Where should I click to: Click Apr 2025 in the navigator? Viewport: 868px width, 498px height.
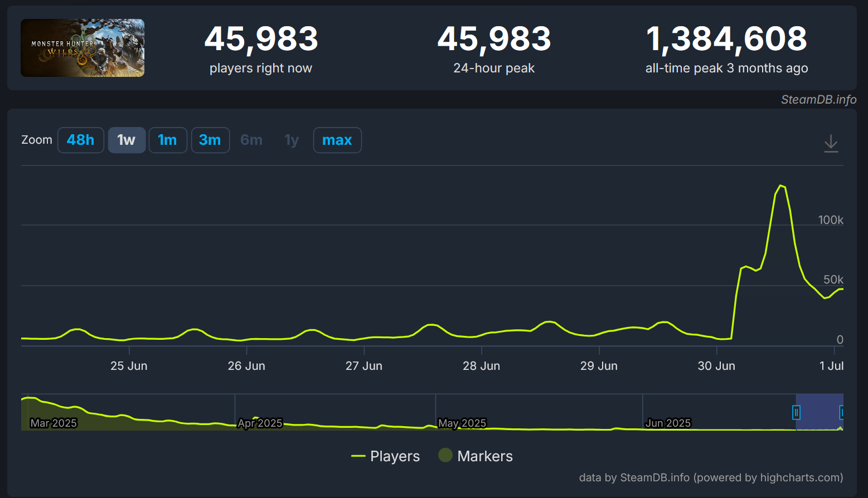(x=260, y=423)
